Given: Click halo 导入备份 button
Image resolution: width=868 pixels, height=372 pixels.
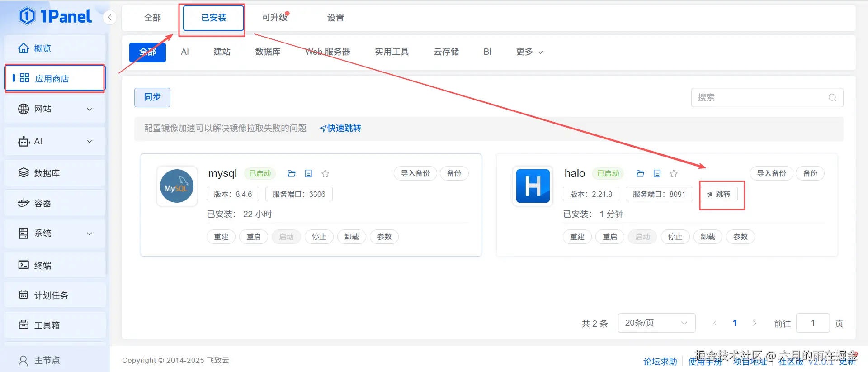Looking at the screenshot, I should 772,174.
